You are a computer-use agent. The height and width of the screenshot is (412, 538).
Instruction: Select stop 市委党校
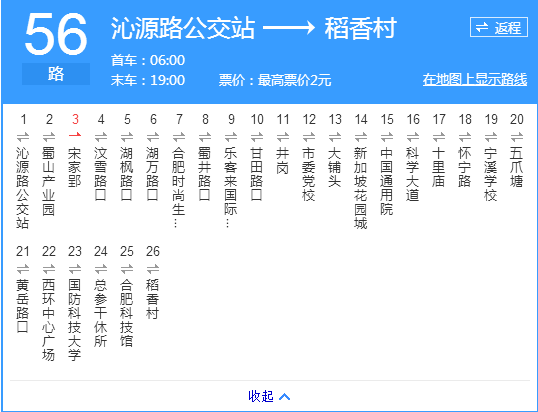[x=309, y=174]
